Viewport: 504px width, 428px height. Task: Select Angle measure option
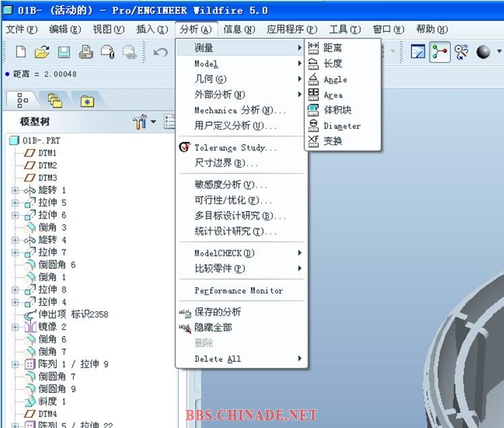[342, 80]
